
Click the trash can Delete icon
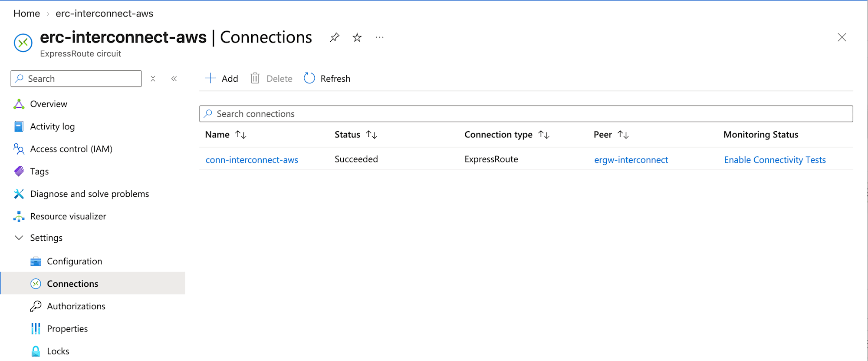pos(255,78)
